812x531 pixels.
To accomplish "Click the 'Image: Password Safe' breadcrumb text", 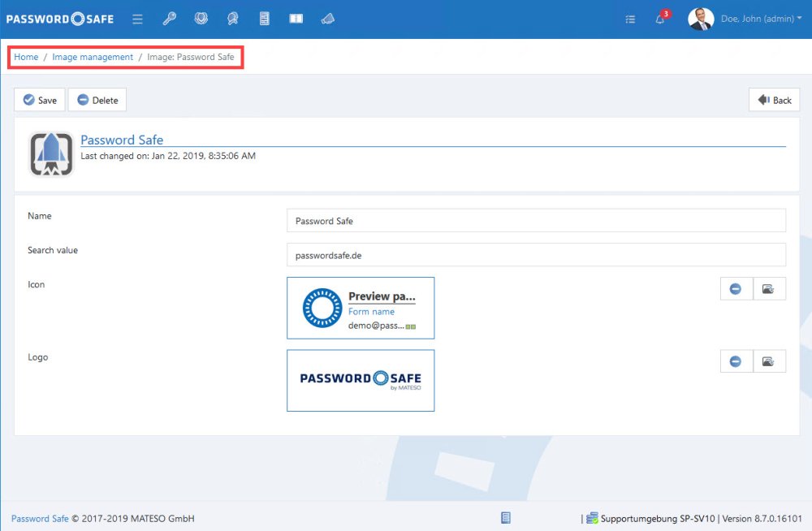I will pos(191,57).
